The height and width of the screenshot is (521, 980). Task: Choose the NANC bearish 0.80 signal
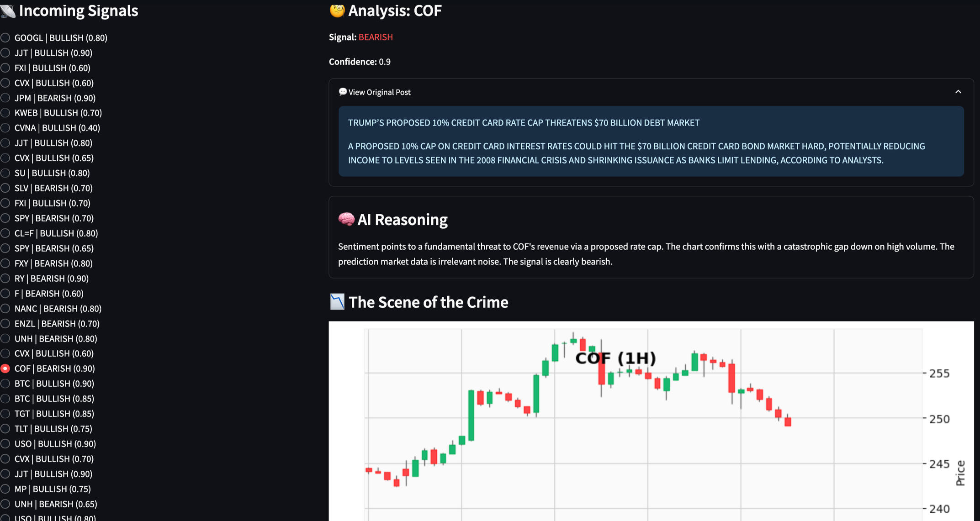[x=5, y=309]
